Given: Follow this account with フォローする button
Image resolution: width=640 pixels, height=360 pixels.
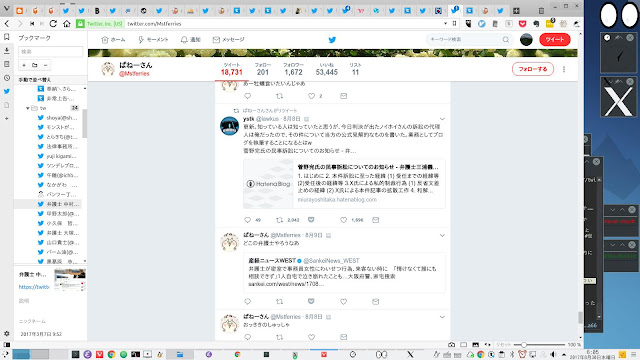Looking at the screenshot, I should pos(533,69).
